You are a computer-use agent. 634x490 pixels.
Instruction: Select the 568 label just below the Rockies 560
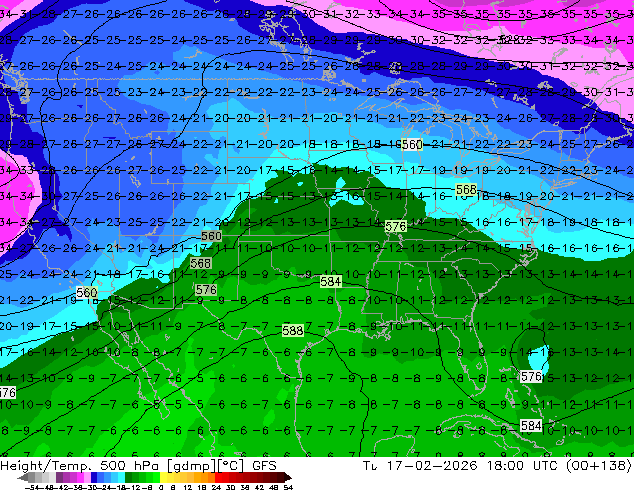pyautogui.click(x=201, y=263)
